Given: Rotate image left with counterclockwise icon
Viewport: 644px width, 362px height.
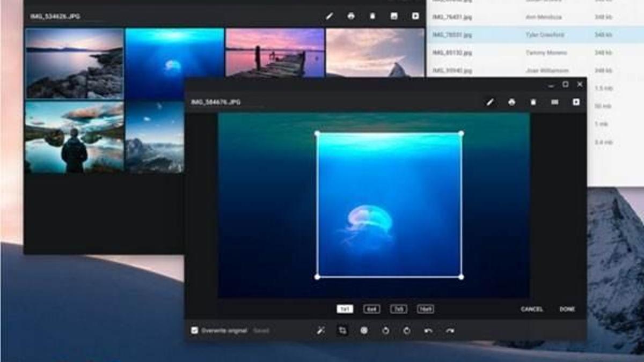Looking at the screenshot, I should [385, 331].
